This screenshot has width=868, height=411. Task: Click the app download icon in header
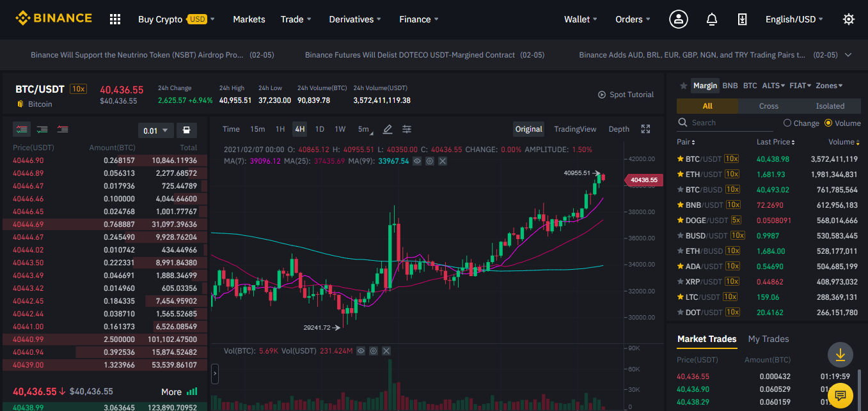tap(742, 19)
